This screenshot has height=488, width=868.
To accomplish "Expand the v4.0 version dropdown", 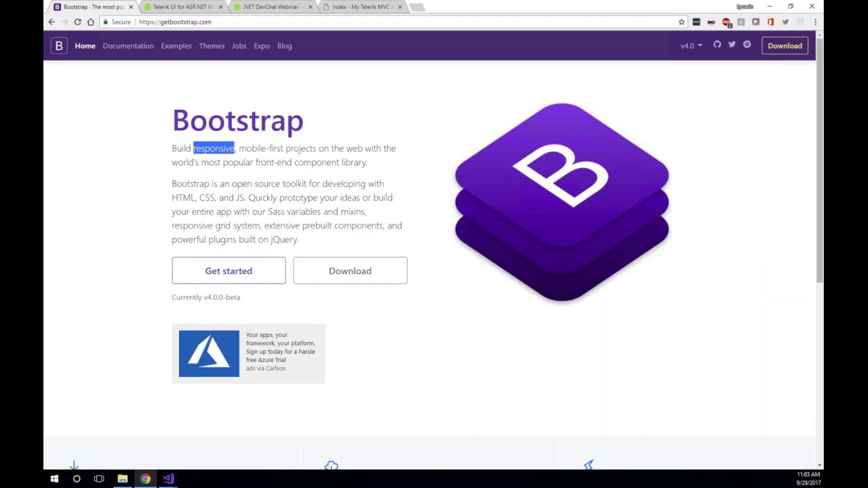I will click(x=691, y=45).
